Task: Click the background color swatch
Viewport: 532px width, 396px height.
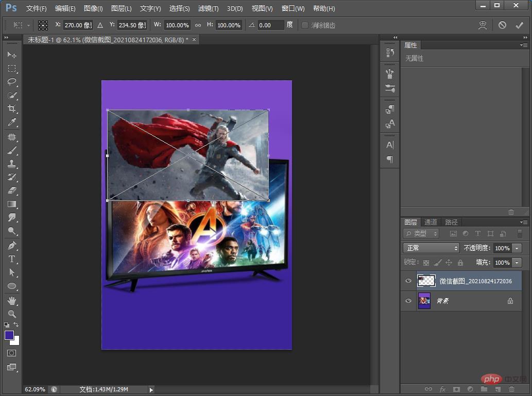Action: point(16,341)
